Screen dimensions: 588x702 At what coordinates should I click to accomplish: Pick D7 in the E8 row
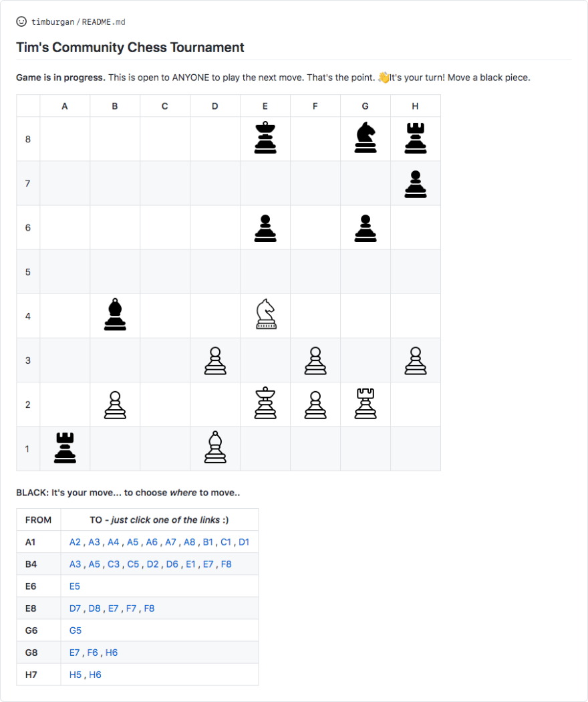pyautogui.click(x=75, y=608)
